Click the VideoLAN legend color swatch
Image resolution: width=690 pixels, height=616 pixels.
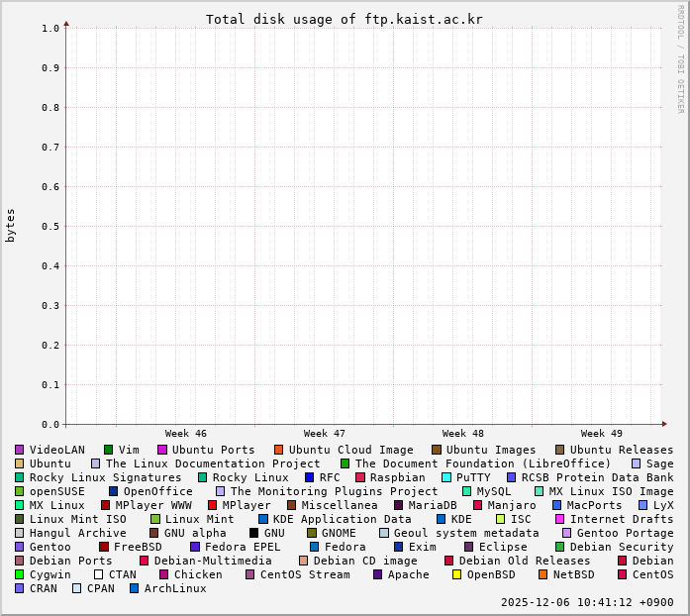click(19, 450)
